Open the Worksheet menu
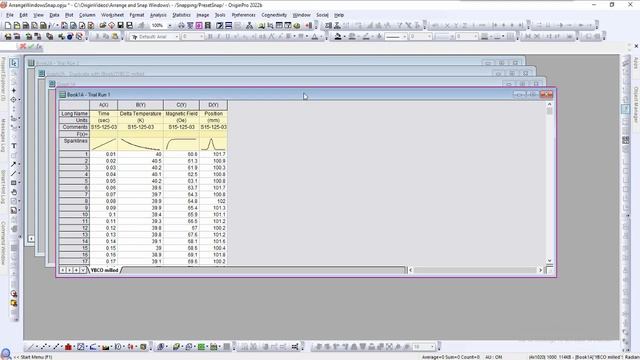The image size is (640, 360). point(112,15)
